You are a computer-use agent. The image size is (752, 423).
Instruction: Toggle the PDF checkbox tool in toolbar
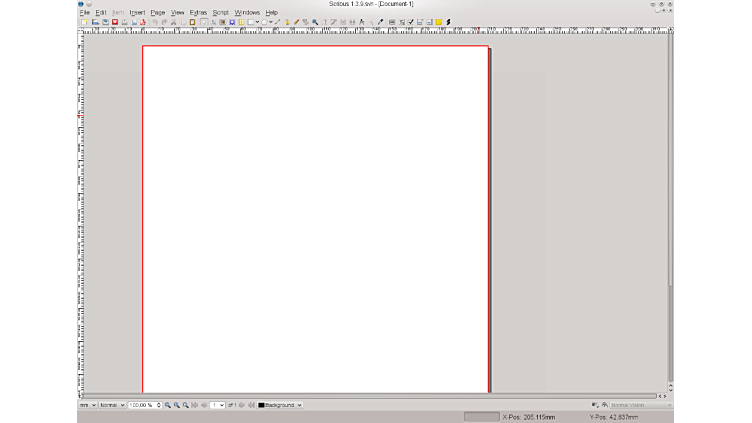(x=410, y=22)
